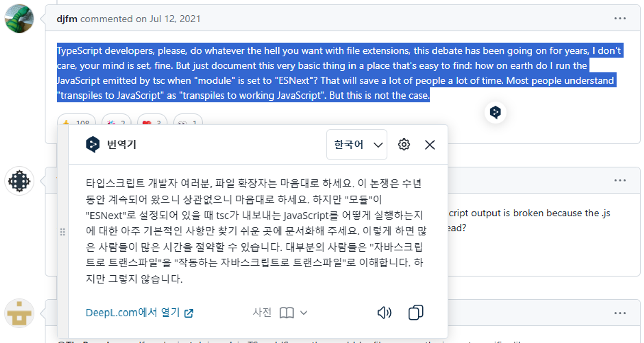This screenshot has height=343, width=644.
Task: Open the 한국어 target language dropdown
Action: [x=357, y=145]
